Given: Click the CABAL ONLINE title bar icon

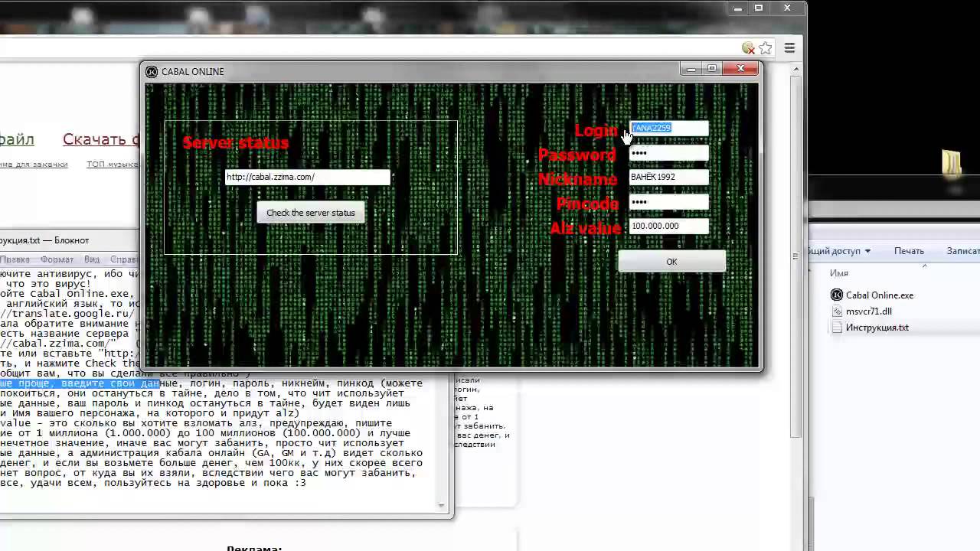Looking at the screenshot, I should coord(152,72).
